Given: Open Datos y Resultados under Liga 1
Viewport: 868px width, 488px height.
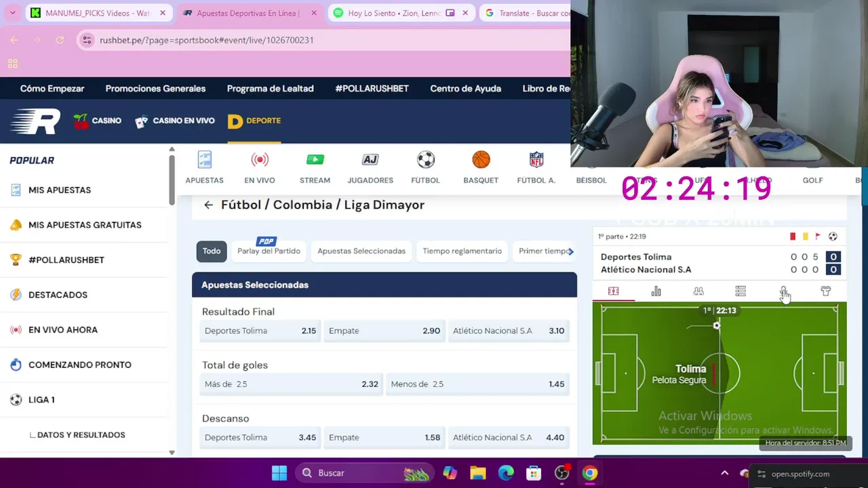Looking at the screenshot, I should click(81, 435).
